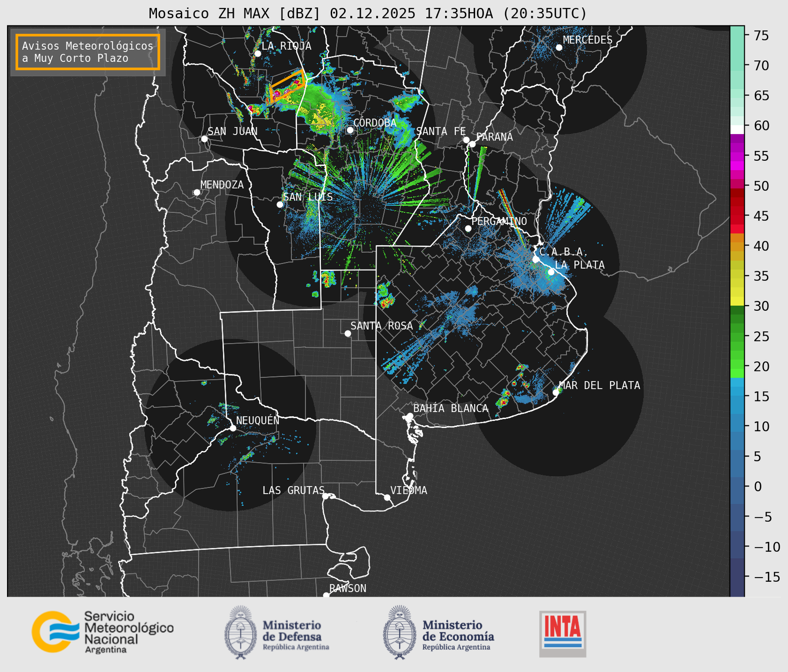This screenshot has height=672, width=788.
Task: Click the crest beside Ministerio de Defensa
Action: [x=241, y=632]
